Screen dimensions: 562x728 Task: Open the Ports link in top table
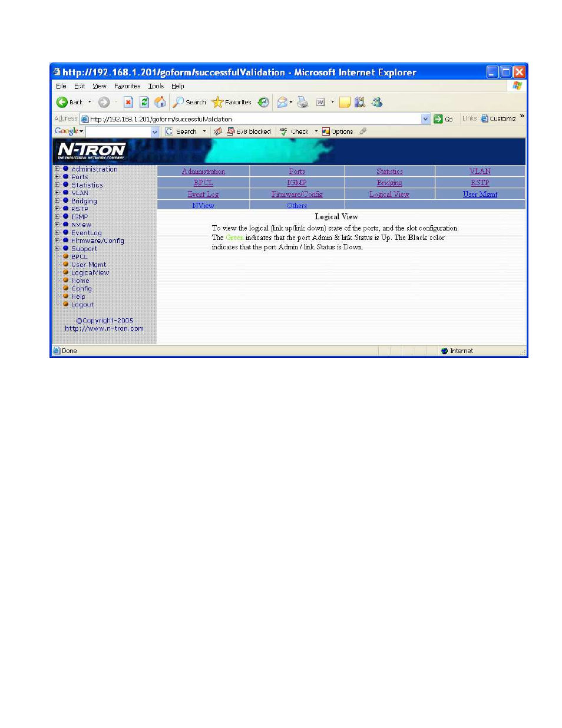tap(297, 172)
